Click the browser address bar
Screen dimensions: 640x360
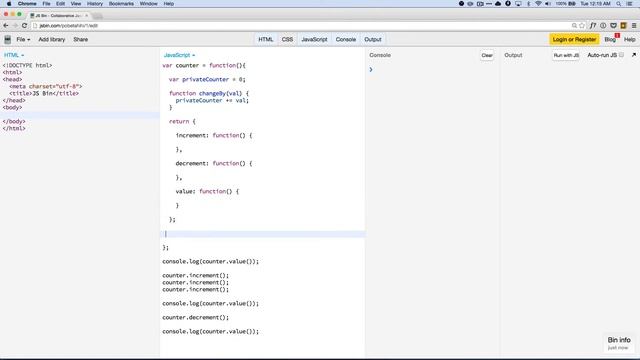tap(302, 25)
